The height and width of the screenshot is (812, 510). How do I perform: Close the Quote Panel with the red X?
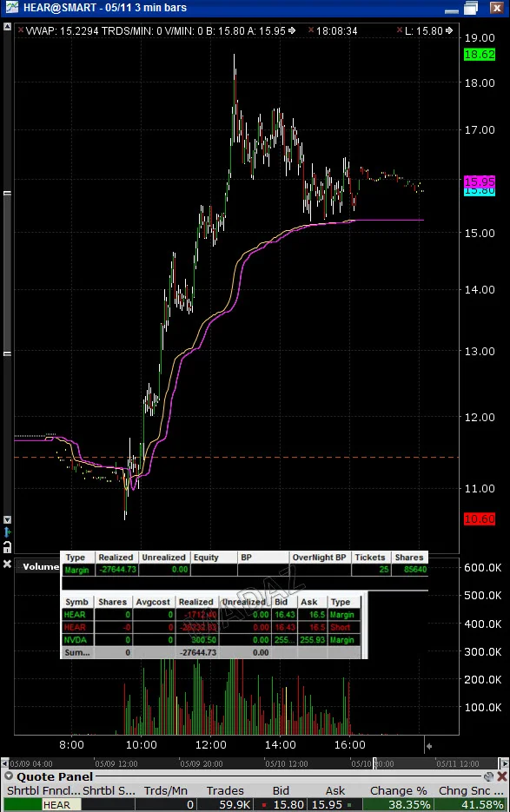501,776
